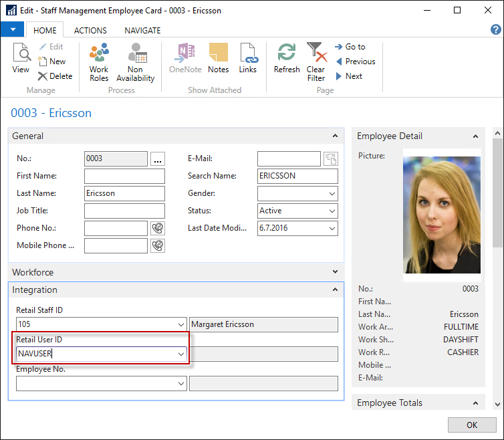Click into the First Name field

[x=124, y=176]
